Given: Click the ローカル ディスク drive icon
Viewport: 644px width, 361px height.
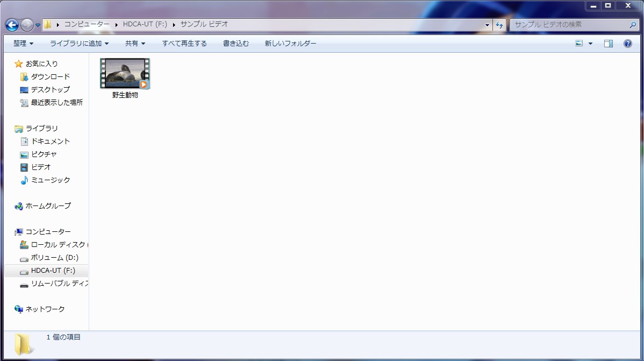Looking at the screenshot, I should tap(24, 245).
